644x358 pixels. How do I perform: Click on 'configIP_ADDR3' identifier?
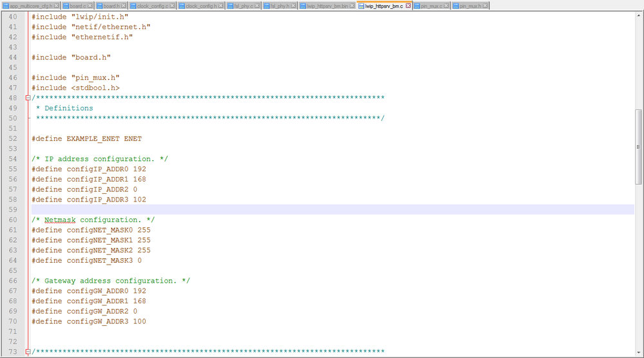pyautogui.click(x=98, y=200)
